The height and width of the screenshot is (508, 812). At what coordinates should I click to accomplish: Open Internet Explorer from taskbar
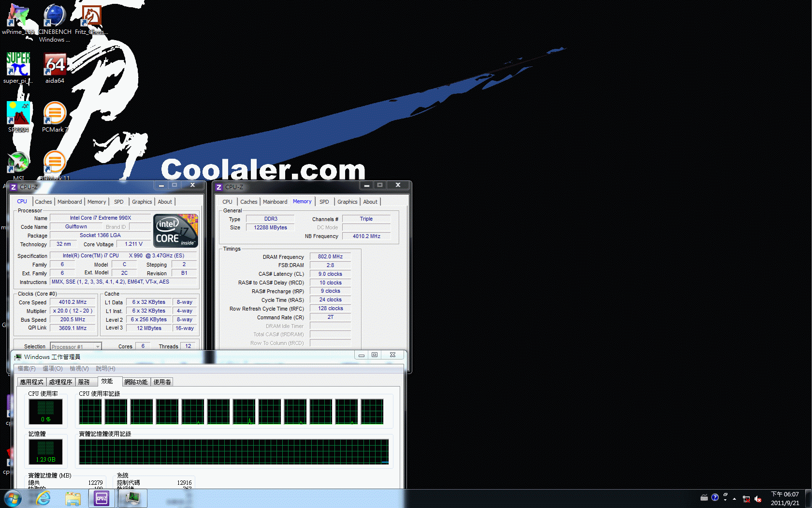pyautogui.click(x=43, y=498)
